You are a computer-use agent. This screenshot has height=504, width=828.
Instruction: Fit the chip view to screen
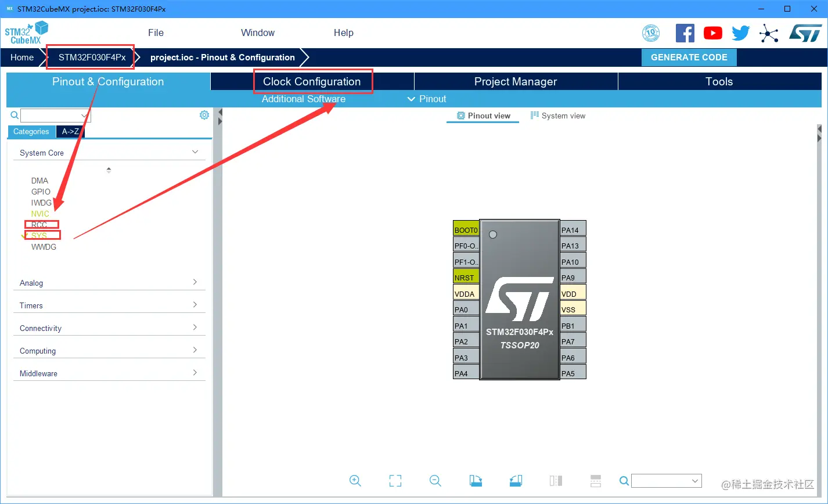point(395,480)
